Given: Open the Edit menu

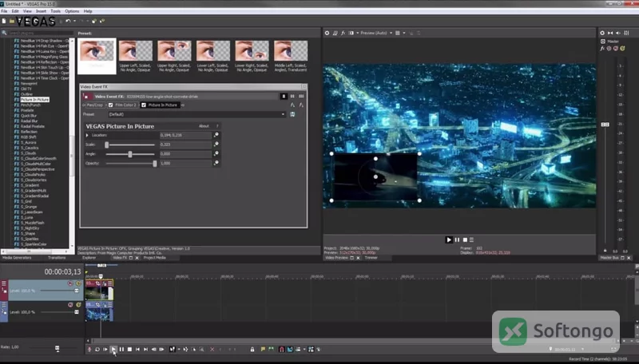Looking at the screenshot, I should 15,11.
